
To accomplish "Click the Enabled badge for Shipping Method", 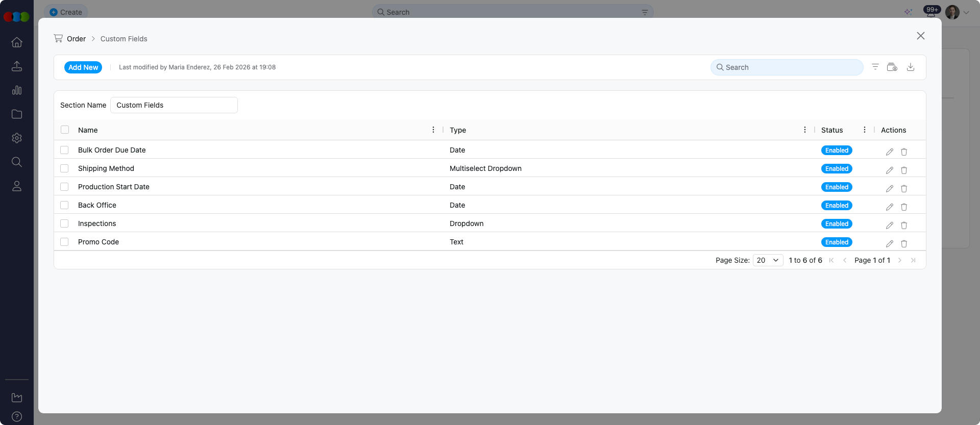I will pyautogui.click(x=837, y=169).
